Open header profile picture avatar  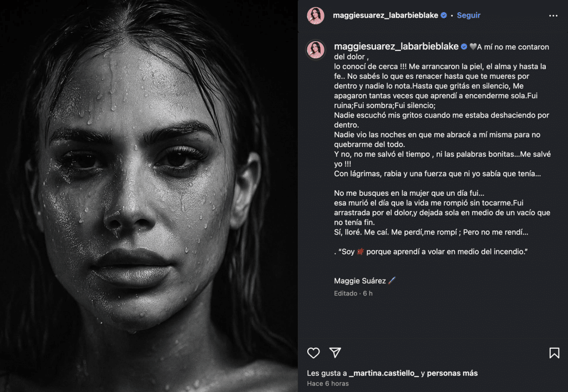click(x=316, y=16)
